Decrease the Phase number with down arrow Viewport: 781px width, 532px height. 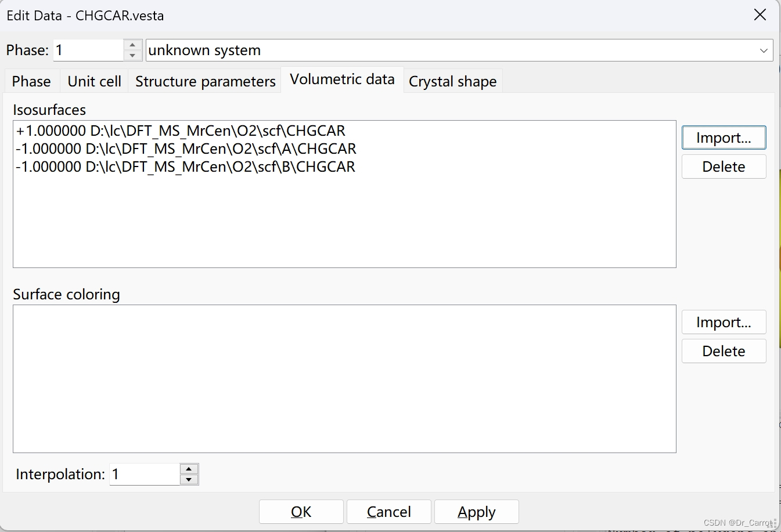[133, 56]
